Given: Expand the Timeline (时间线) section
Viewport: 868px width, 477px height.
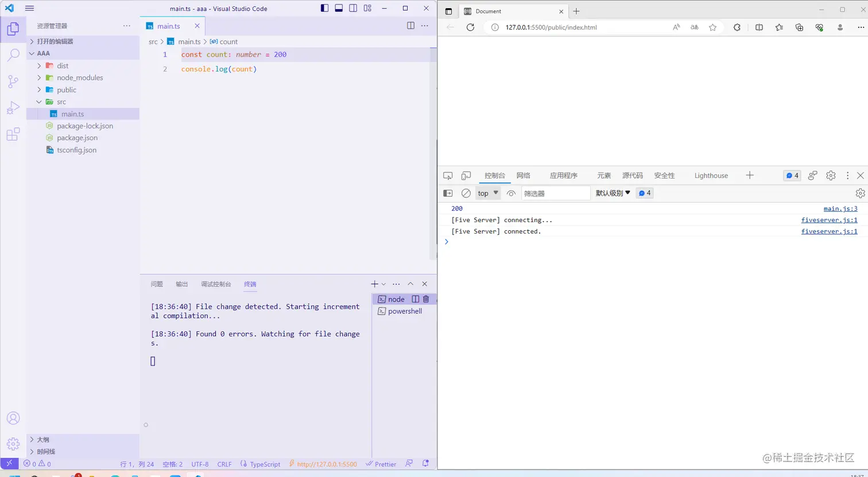Looking at the screenshot, I should click(x=83, y=452).
